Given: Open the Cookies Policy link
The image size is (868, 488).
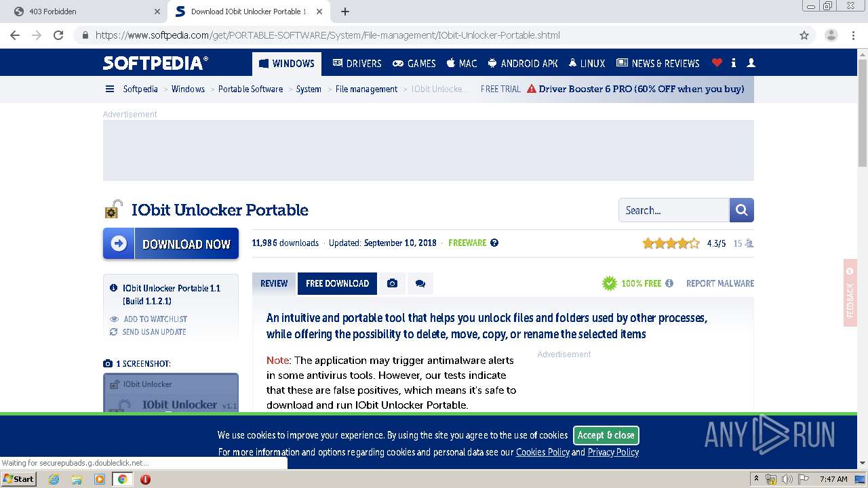Looking at the screenshot, I should click(x=542, y=452).
